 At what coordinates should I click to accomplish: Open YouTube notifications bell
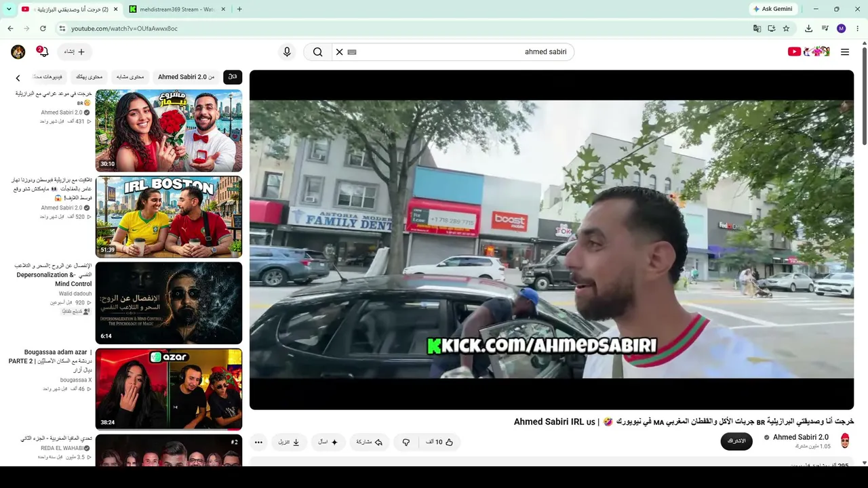pos(43,52)
